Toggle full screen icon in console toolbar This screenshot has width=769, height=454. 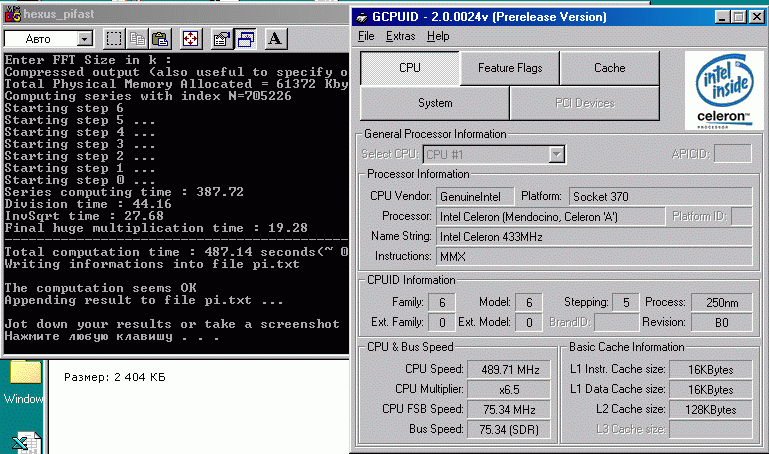click(x=190, y=39)
